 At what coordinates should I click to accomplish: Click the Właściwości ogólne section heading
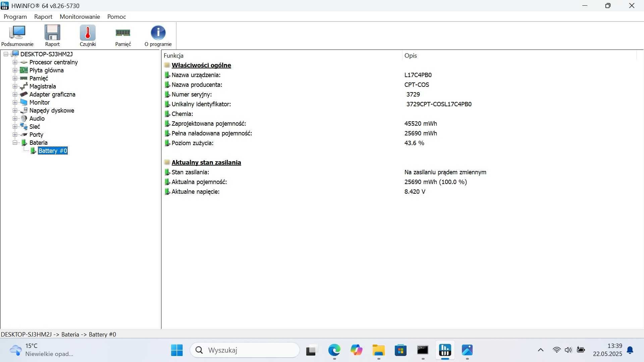coord(201,65)
